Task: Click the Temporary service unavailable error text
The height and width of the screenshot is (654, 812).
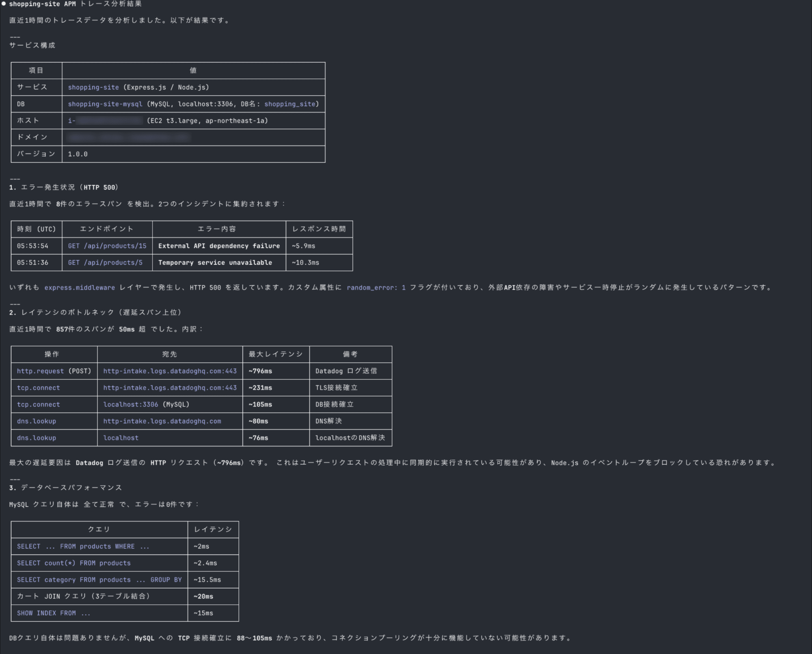Action: point(215,262)
